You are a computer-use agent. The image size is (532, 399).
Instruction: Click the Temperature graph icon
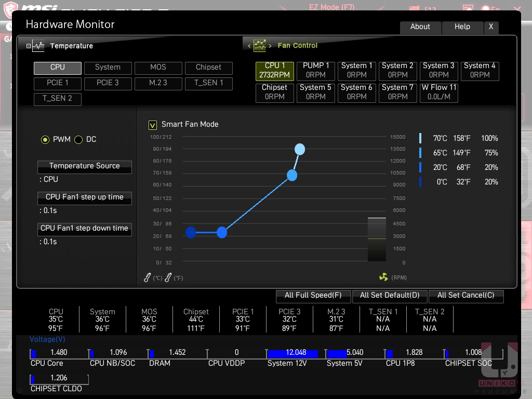click(x=38, y=46)
